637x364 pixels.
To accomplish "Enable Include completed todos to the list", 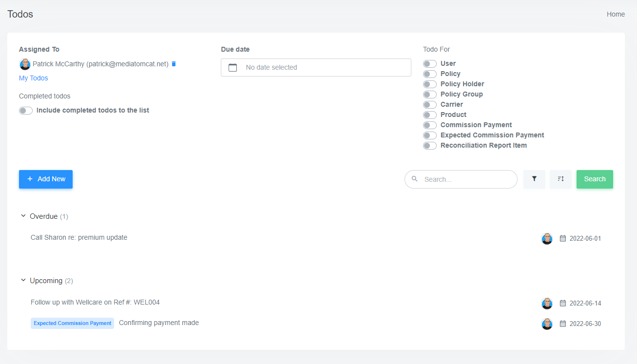I will click(25, 110).
